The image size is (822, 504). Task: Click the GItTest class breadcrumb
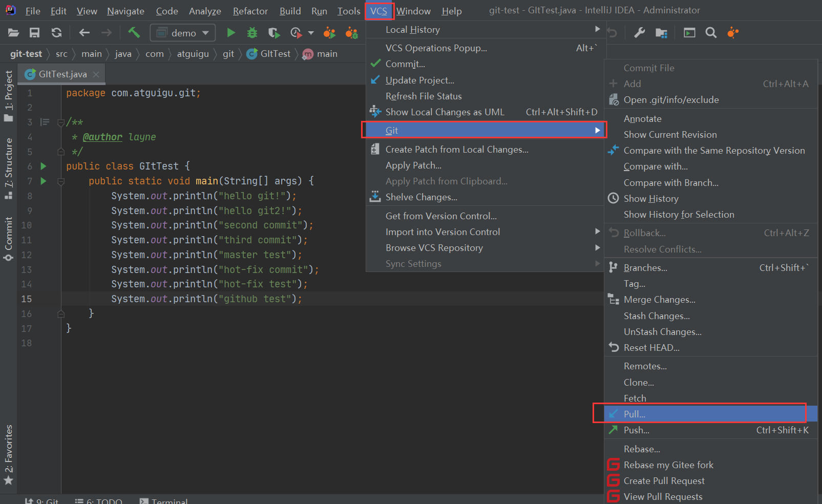click(x=269, y=54)
